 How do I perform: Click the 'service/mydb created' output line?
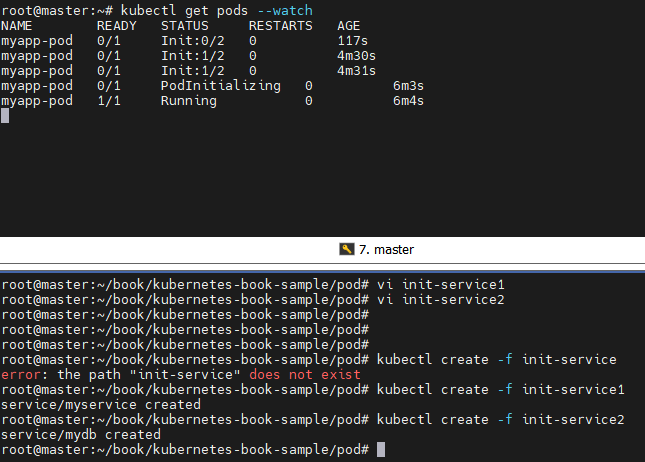point(81,434)
